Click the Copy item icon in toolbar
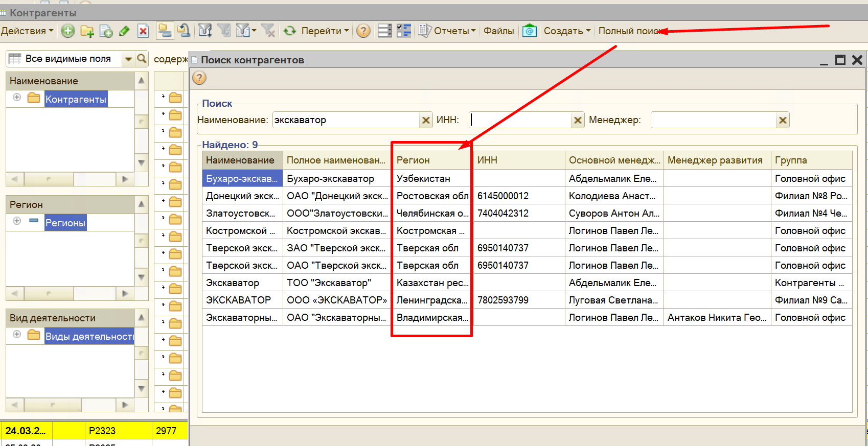This screenshot has height=446, width=868. click(106, 31)
